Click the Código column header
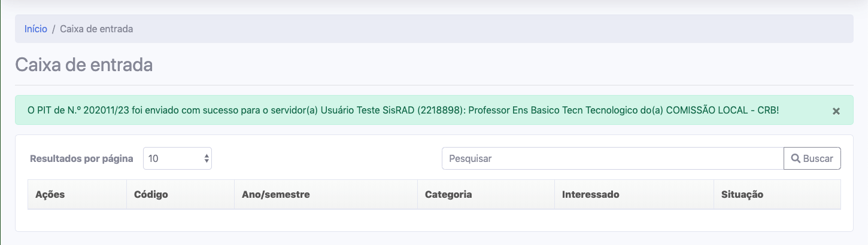The height and width of the screenshot is (245, 868). pos(151,195)
